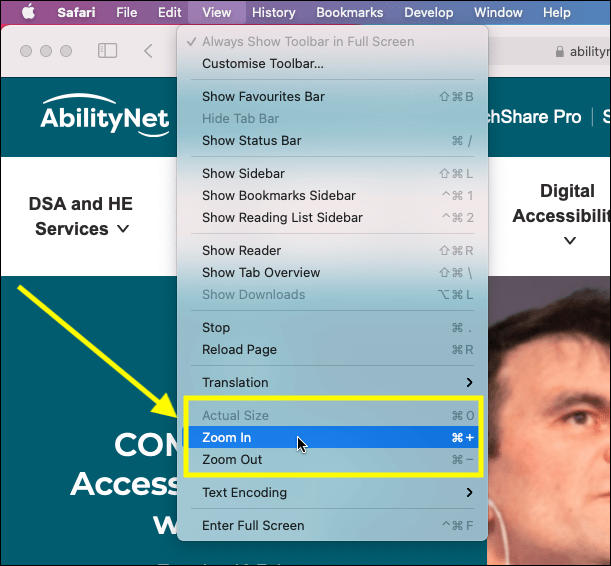Viewport: 611px width, 566px height.
Task: Toggle Safari sidebar toolbar icon
Action: click(107, 51)
